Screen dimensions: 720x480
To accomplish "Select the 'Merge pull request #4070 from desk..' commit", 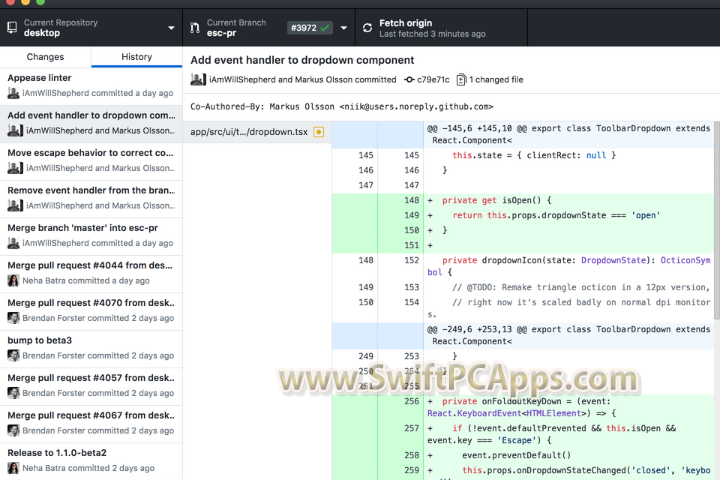I will (x=91, y=311).
